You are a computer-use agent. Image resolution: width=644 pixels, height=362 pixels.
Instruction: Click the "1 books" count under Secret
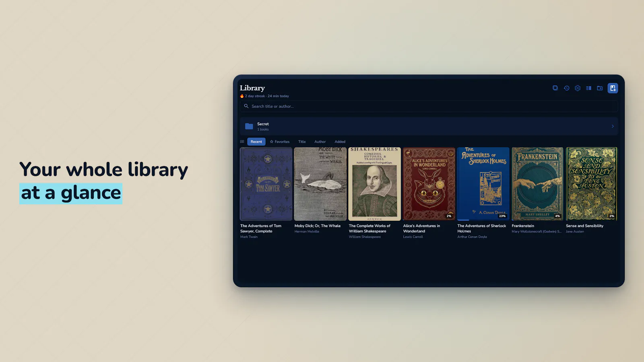click(263, 130)
